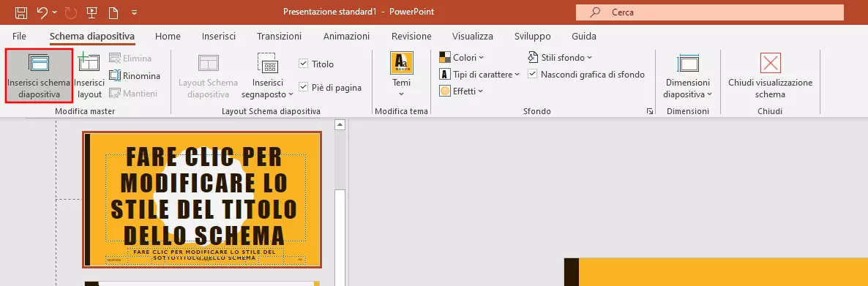Click Inserisci layout button
The width and height of the screenshot is (868, 286).
pyautogui.click(x=90, y=76)
